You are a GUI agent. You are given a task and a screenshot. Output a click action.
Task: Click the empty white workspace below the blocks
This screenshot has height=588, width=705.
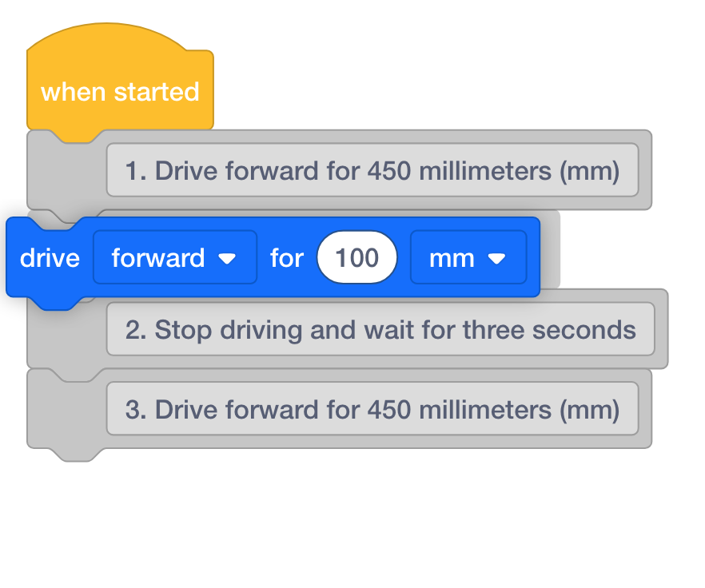click(352, 527)
